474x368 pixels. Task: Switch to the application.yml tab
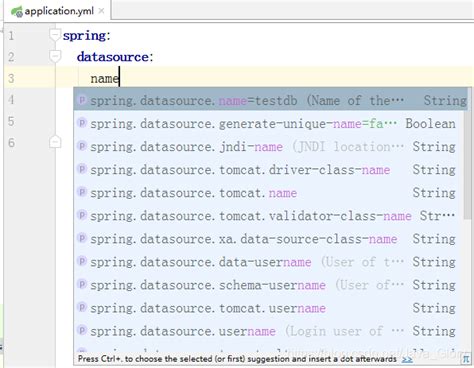click(x=58, y=11)
